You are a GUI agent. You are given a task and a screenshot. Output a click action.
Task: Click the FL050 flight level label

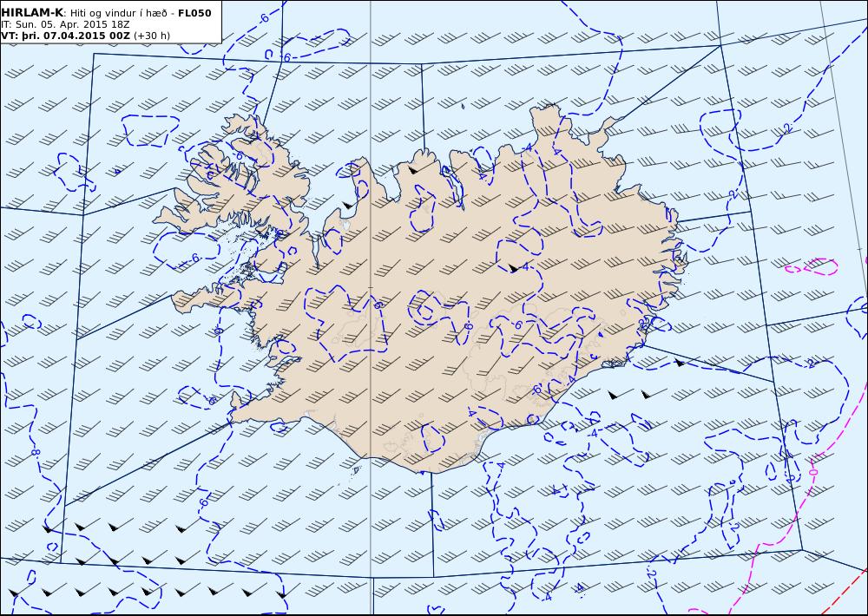pos(194,13)
